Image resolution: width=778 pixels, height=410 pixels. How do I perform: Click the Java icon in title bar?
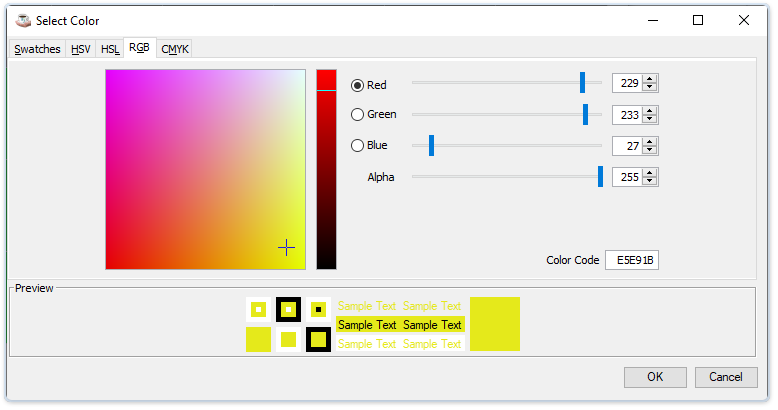pos(20,20)
